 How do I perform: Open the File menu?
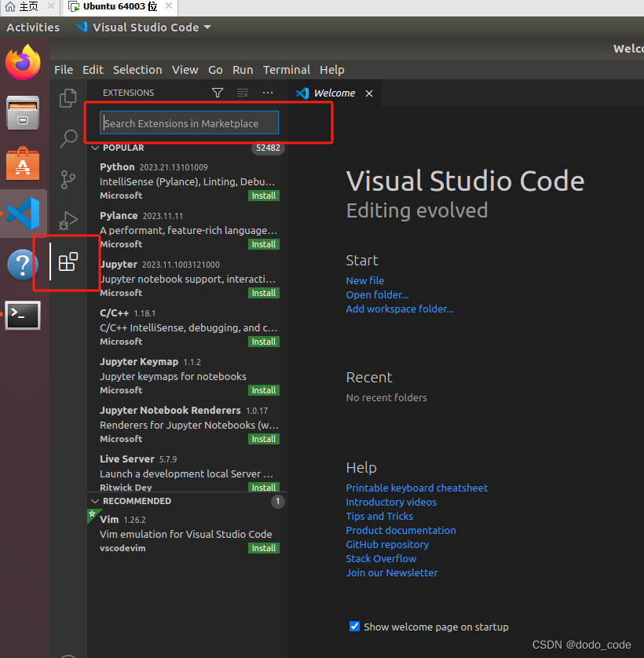coord(64,70)
